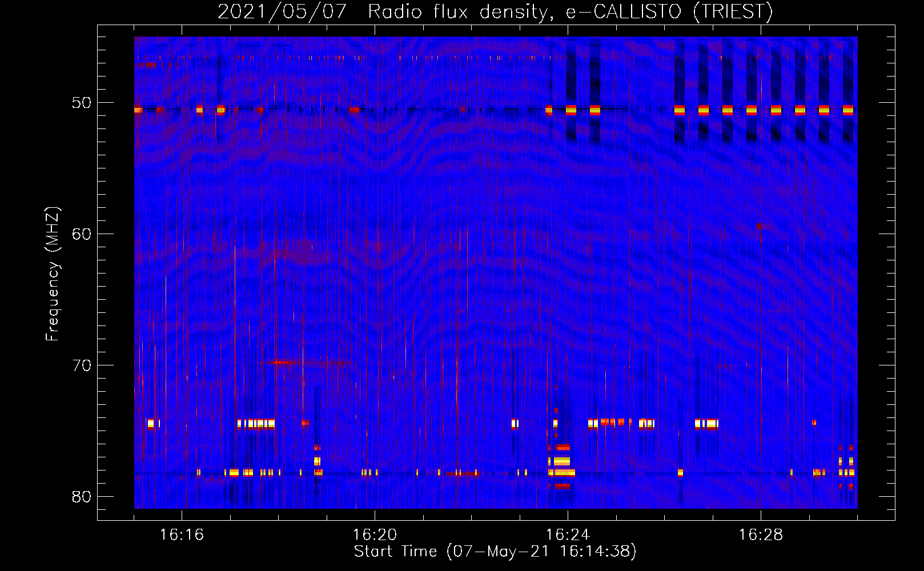The height and width of the screenshot is (571, 924).
Task: Click the '16:16' time axis label
Action: click(x=182, y=535)
